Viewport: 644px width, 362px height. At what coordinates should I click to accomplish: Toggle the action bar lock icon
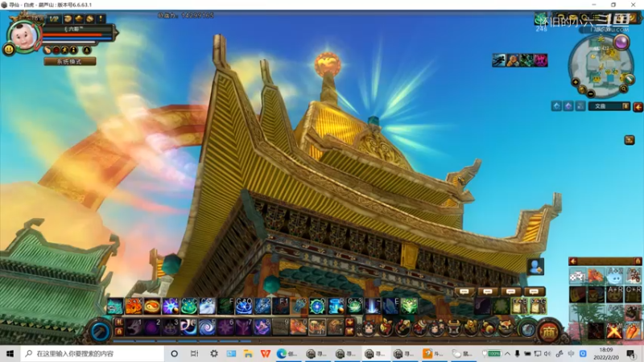click(118, 331)
